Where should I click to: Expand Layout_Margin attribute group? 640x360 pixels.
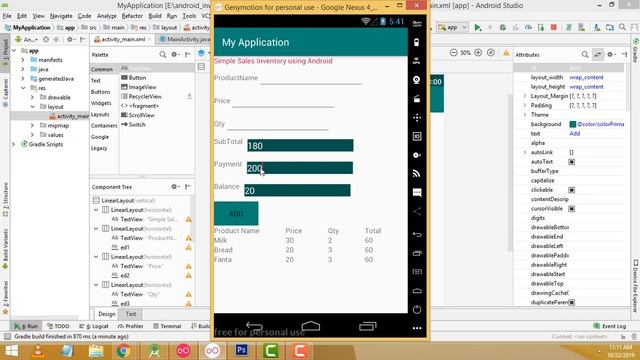point(525,96)
